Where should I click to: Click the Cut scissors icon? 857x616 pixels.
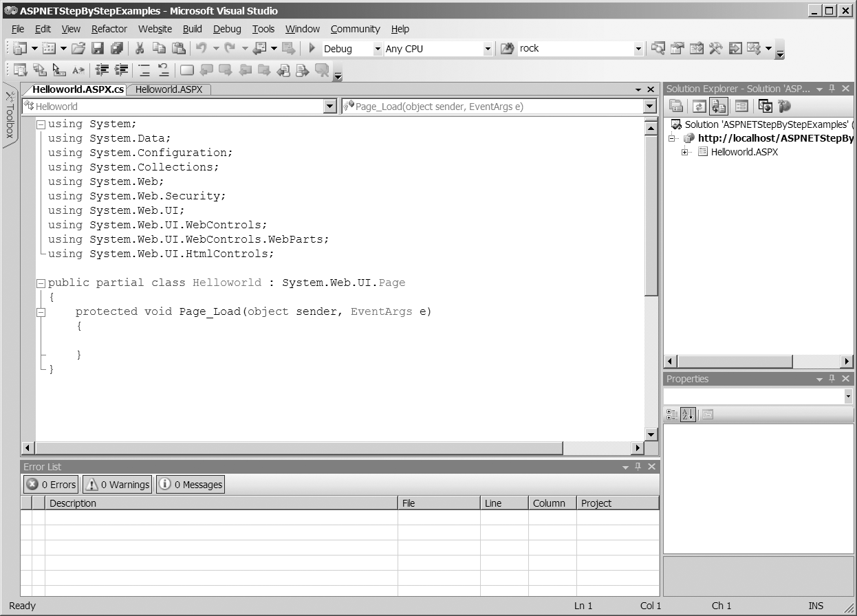(140, 48)
